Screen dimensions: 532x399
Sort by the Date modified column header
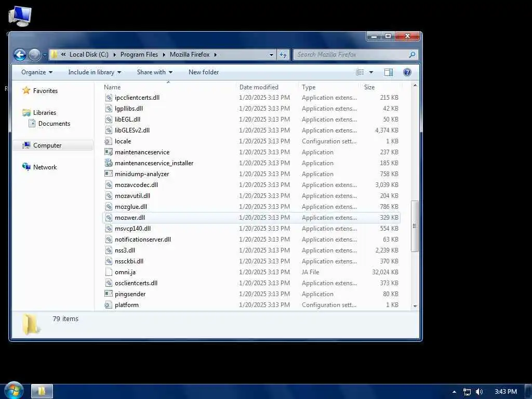click(259, 87)
